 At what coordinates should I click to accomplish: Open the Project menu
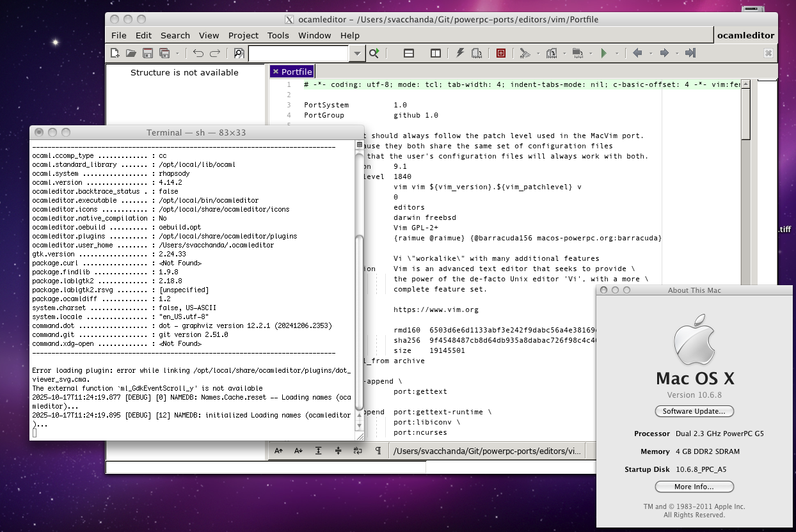[x=243, y=35]
